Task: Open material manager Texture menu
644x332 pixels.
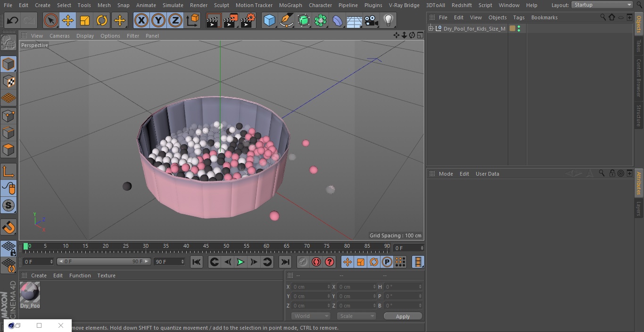Action: tap(106, 275)
